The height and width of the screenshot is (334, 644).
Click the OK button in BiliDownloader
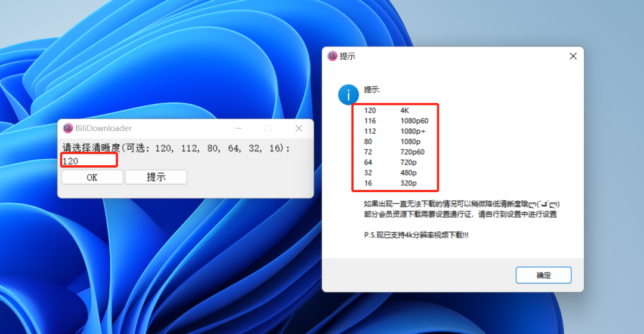(92, 177)
